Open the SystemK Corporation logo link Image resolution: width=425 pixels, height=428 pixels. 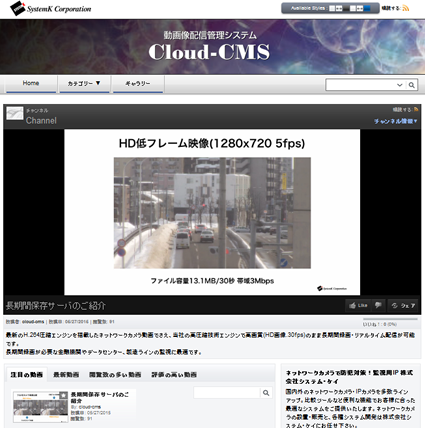(51, 9)
